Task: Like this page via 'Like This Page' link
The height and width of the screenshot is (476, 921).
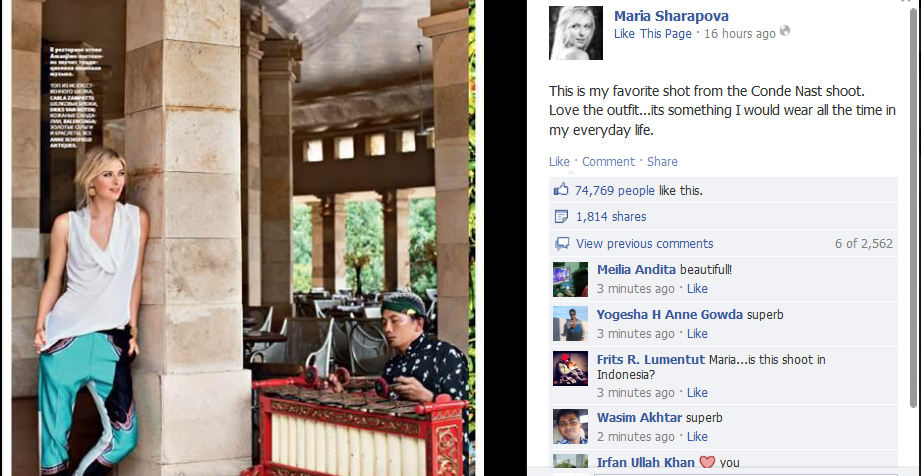Action: coord(653,33)
